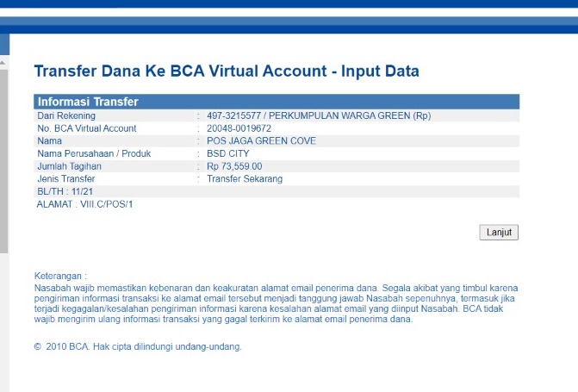Click the page title Transfer Dana Ke BCA

[x=226, y=72]
